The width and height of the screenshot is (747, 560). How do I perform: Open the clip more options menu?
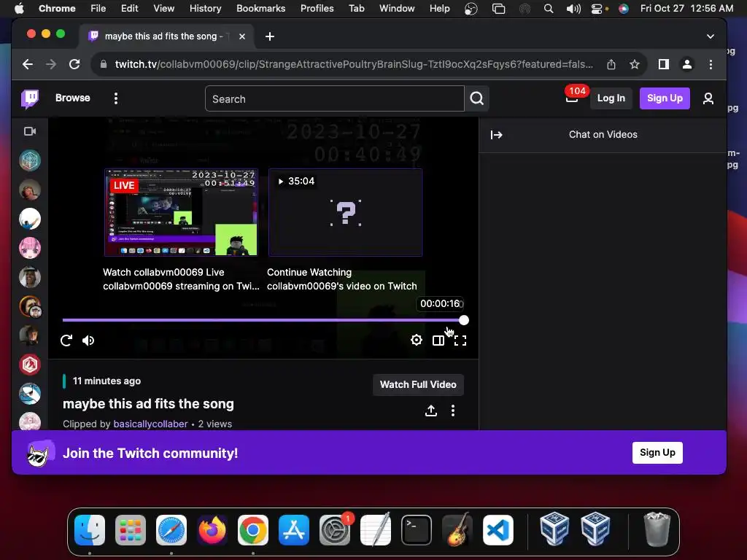click(453, 411)
